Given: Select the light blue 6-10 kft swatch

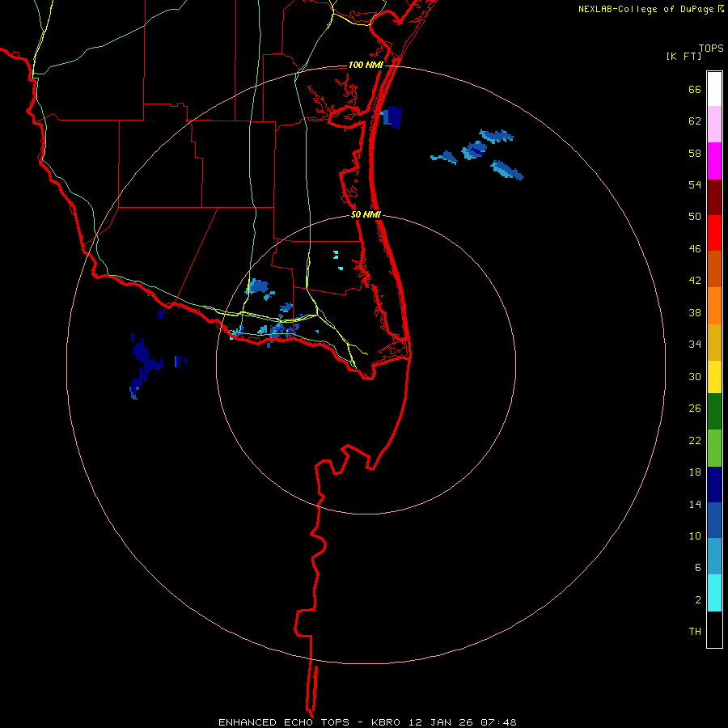Looking at the screenshot, I should pos(714,557).
